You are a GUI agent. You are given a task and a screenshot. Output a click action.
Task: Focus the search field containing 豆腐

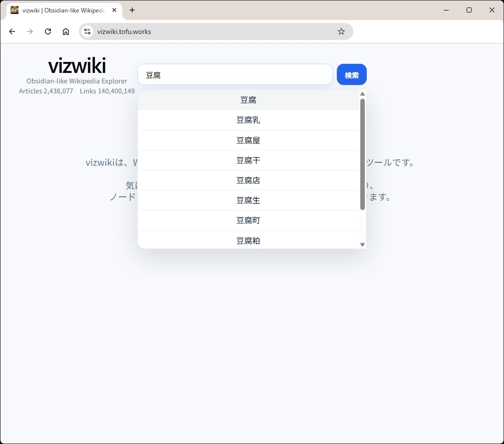[235, 74]
